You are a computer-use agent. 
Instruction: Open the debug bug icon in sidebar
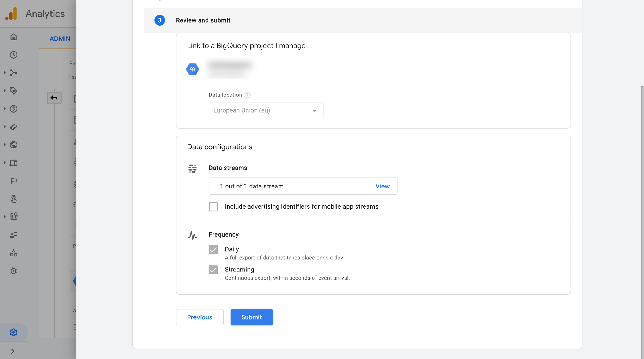[13, 271]
